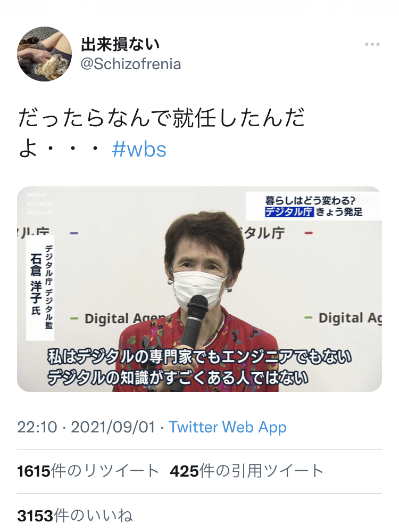The image size is (399, 532).
Task: Open the Twitter Web App source link
Action: (x=228, y=427)
